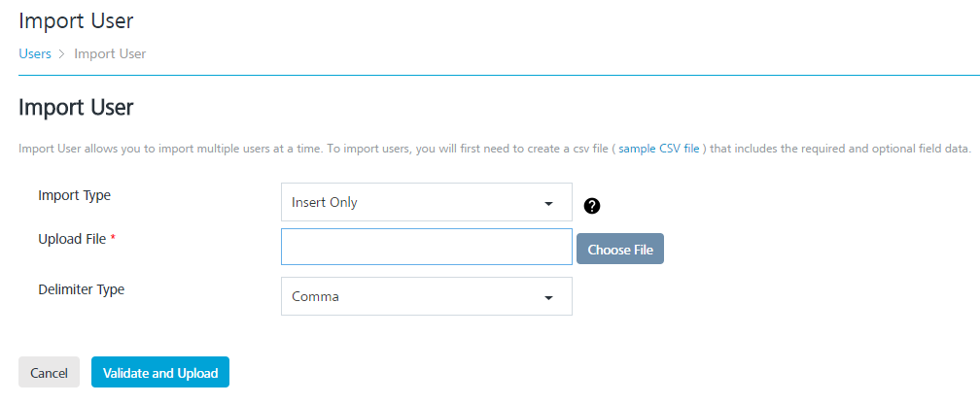The width and height of the screenshot is (980, 404).
Task: Go to Users via the breadcrumb
Action: [x=35, y=53]
